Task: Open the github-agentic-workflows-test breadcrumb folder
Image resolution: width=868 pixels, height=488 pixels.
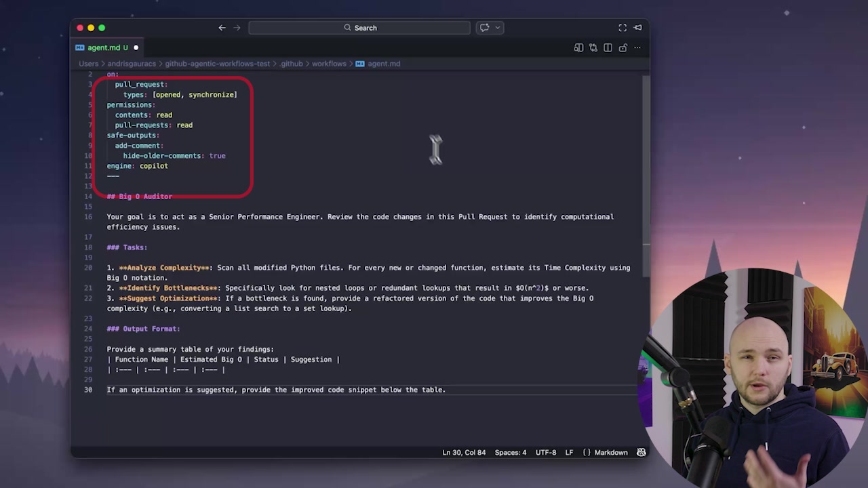Action: [217, 64]
